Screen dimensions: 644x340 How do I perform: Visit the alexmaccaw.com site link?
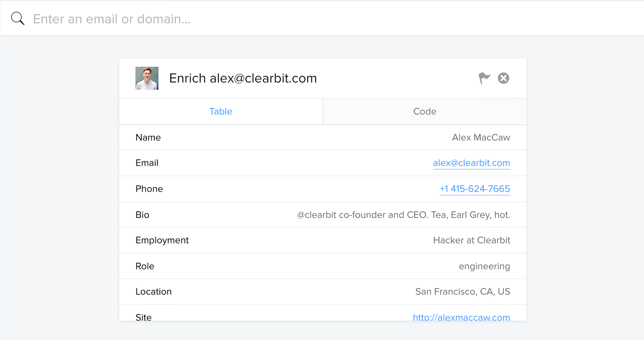[461, 317]
